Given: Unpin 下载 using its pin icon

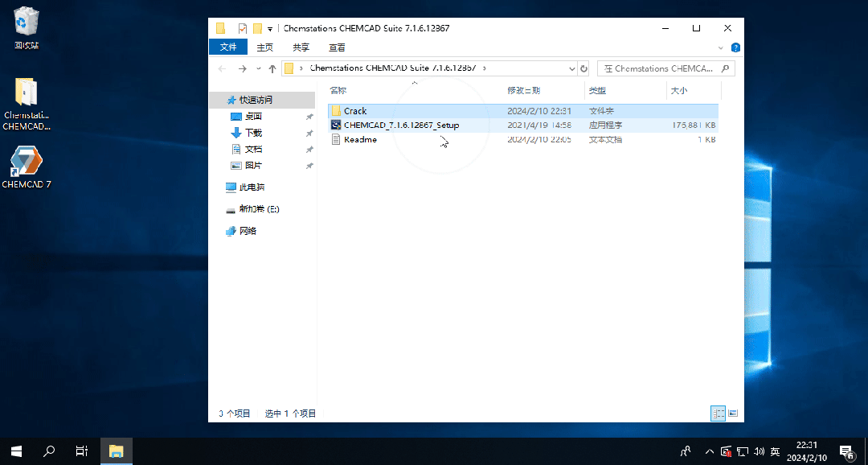Looking at the screenshot, I should pyautogui.click(x=309, y=134).
